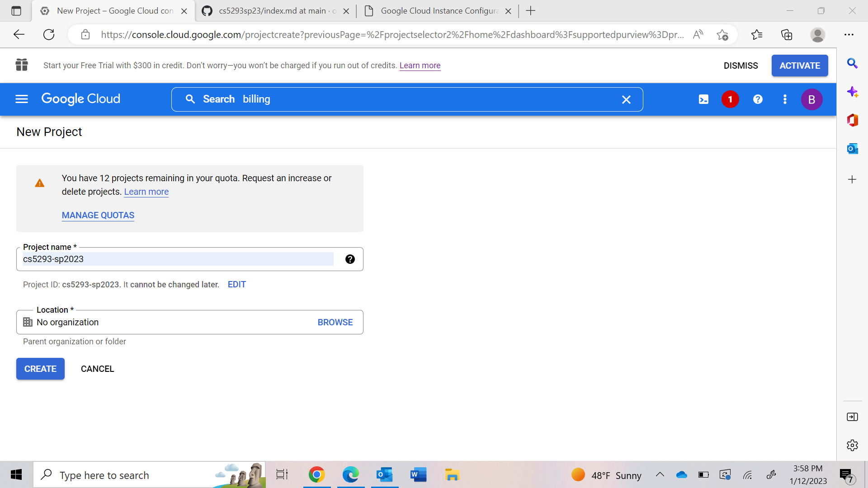
Task: BROWSE for a parent organization location
Action: click(335, 322)
